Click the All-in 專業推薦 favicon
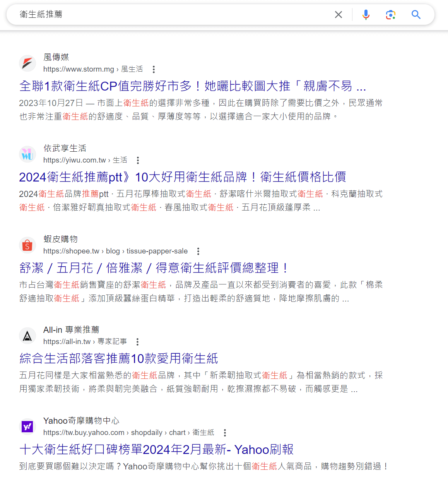448x488 pixels. pyautogui.click(x=27, y=336)
